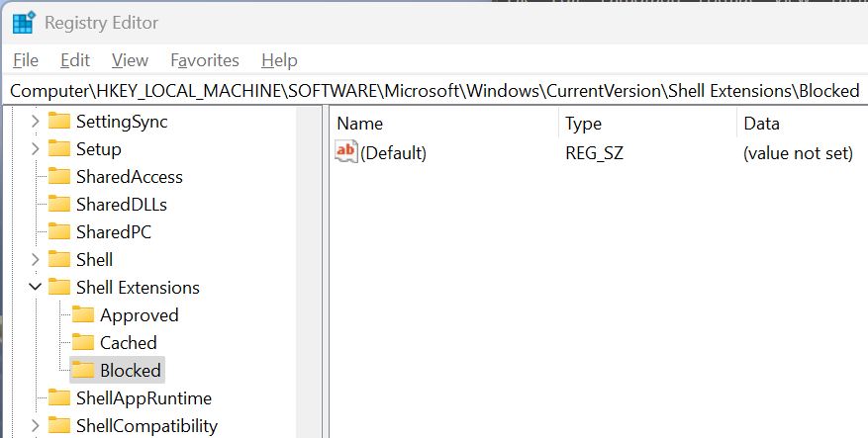868x438 pixels.
Task: Select the ShellAppRuntime key
Action: (144, 397)
